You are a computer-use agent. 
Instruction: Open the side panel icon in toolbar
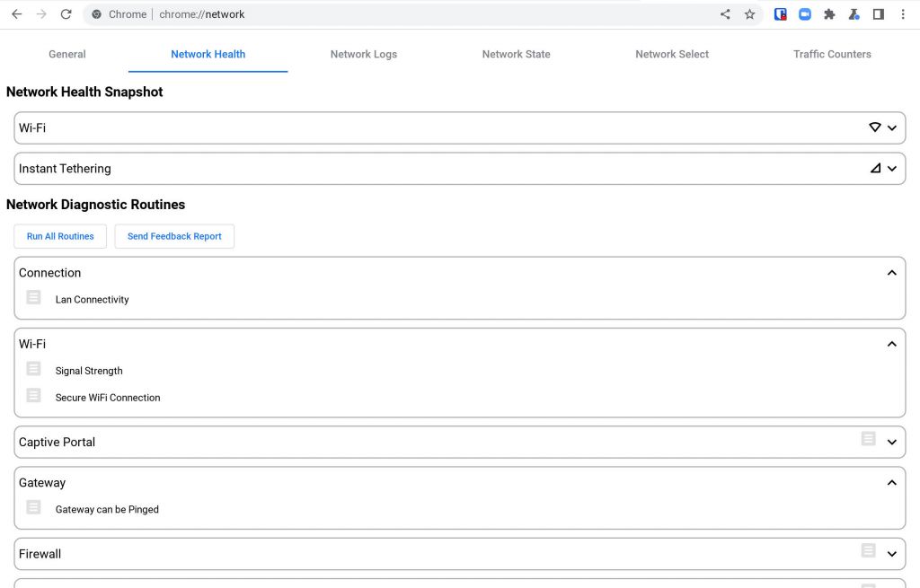pos(879,14)
